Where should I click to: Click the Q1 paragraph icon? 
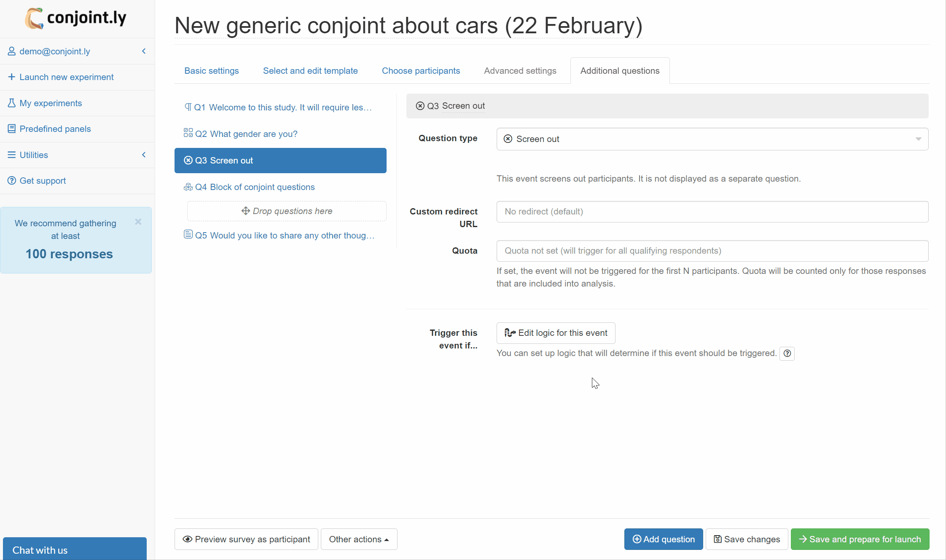pos(188,107)
